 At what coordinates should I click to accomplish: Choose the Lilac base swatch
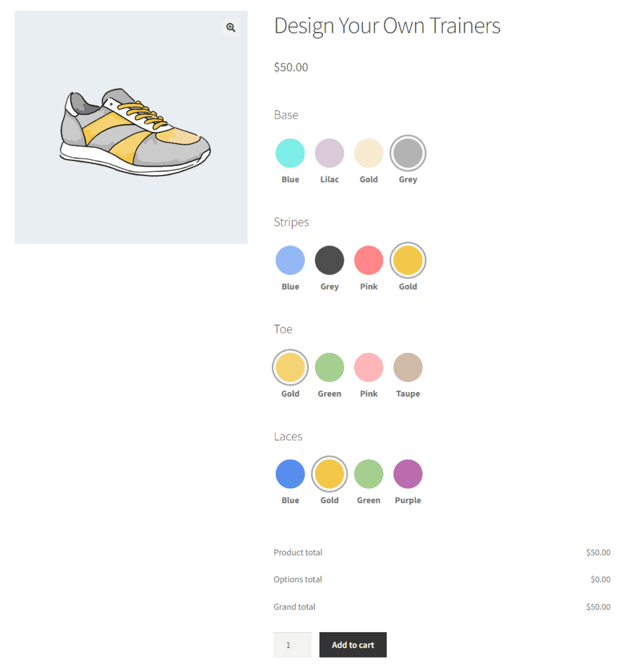tap(329, 152)
